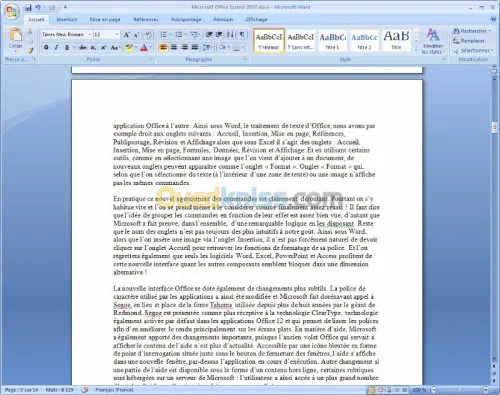Undo the last action in quick access toolbar
Viewport: 500px width, 395px height.
tap(38, 7)
